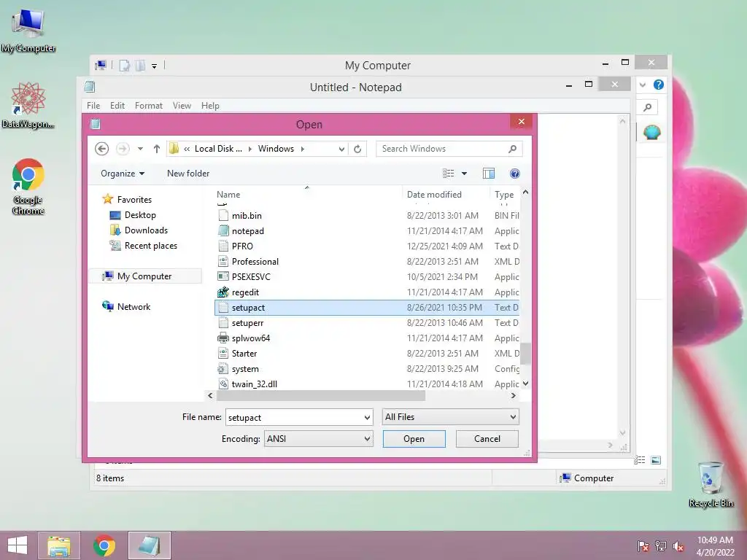Click Windows breadcrumb segment
747x560 pixels.
pos(276,149)
